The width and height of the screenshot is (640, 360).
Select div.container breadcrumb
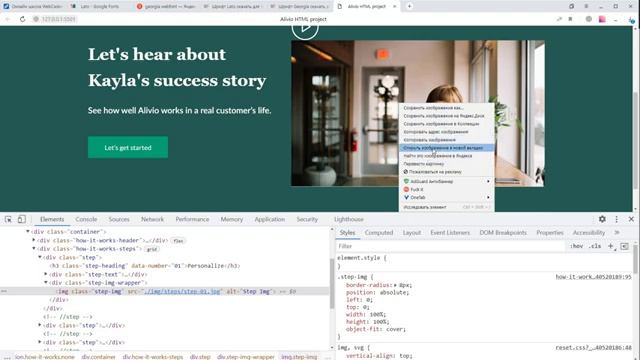point(98,357)
